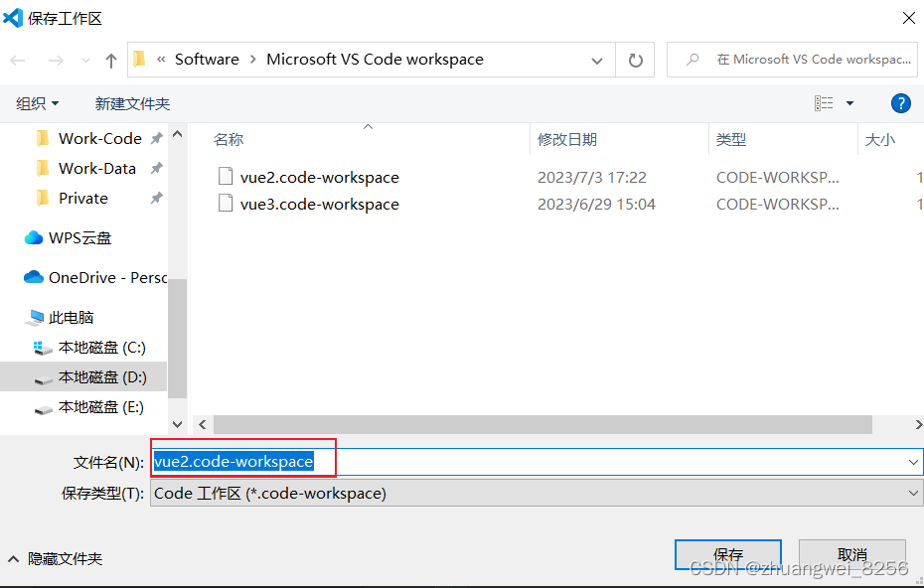
Task: Click the 取消 button
Action: (x=852, y=554)
